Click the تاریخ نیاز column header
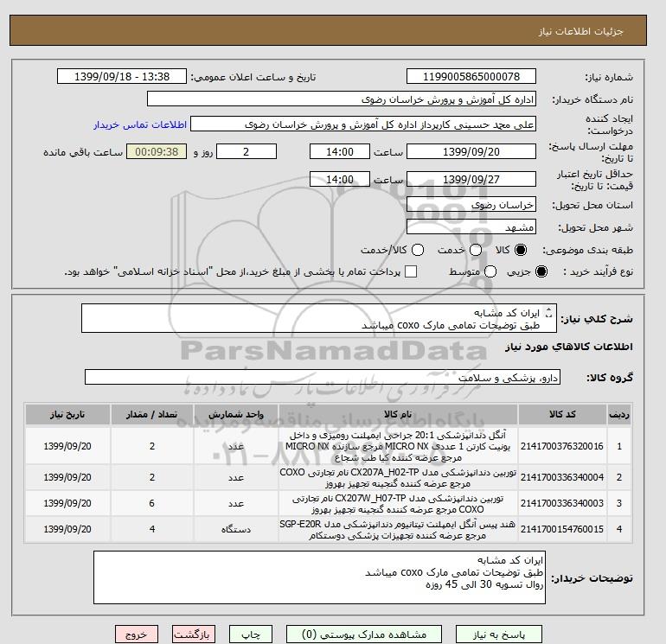 click(67, 415)
